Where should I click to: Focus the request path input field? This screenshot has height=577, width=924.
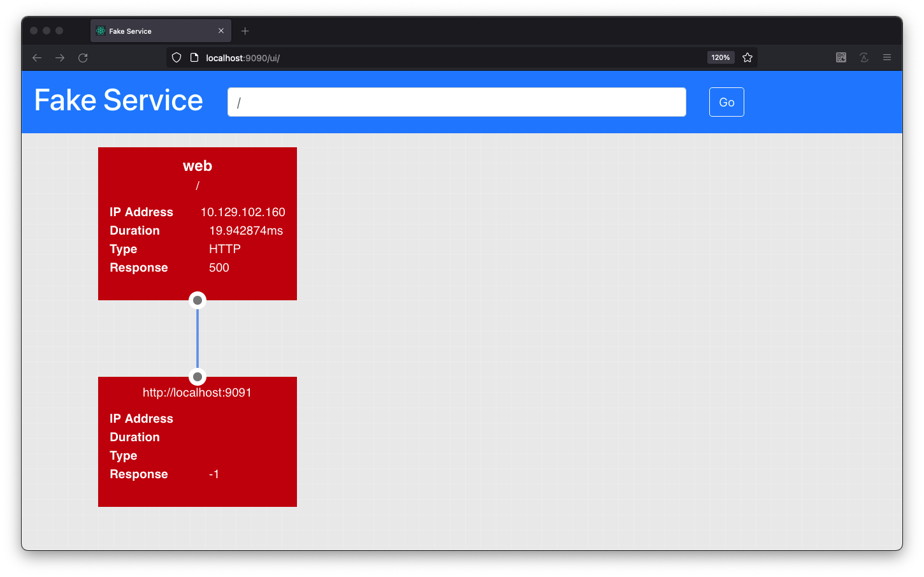pos(456,102)
